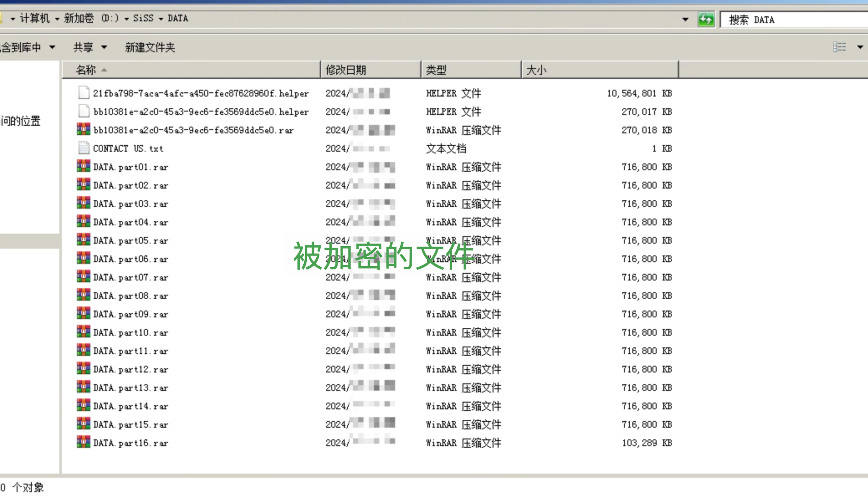Click the 新建文件夹 new folder button
The height and width of the screenshot is (503, 868).
(x=150, y=47)
